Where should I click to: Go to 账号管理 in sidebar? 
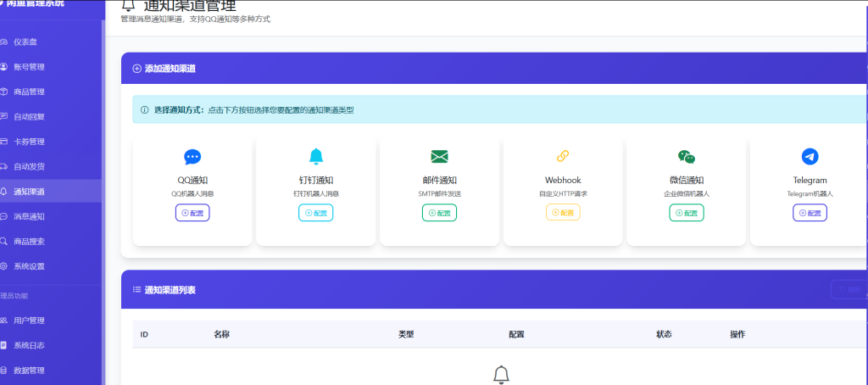tap(28, 67)
